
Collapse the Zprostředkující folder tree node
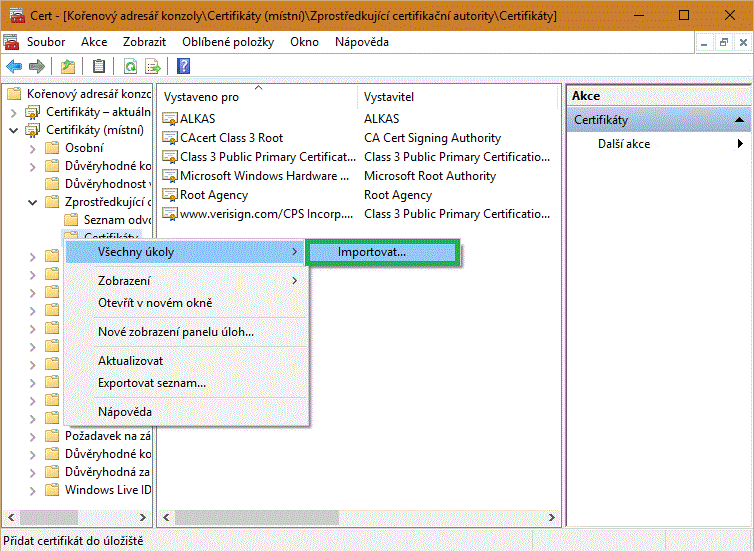click(33, 202)
